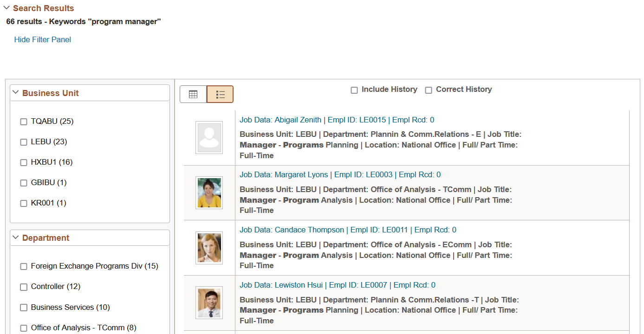Viewport: 644px width, 334px height.
Task: Switch to grid view layout
Action: (194, 94)
